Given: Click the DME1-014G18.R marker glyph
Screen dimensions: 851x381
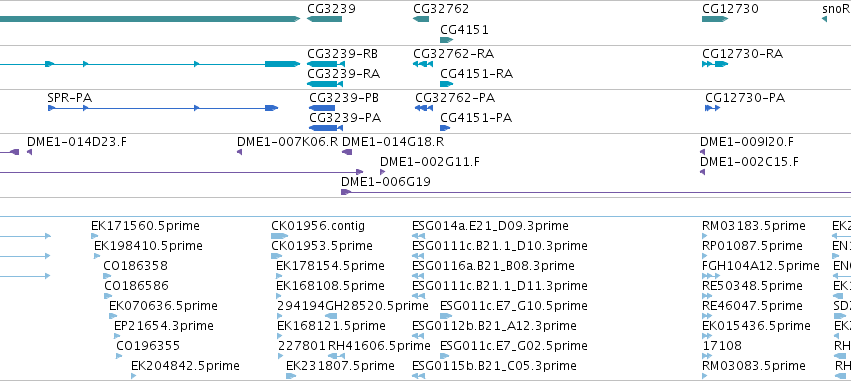Looking at the screenshot, I should pyautogui.click(x=347, y=152).
